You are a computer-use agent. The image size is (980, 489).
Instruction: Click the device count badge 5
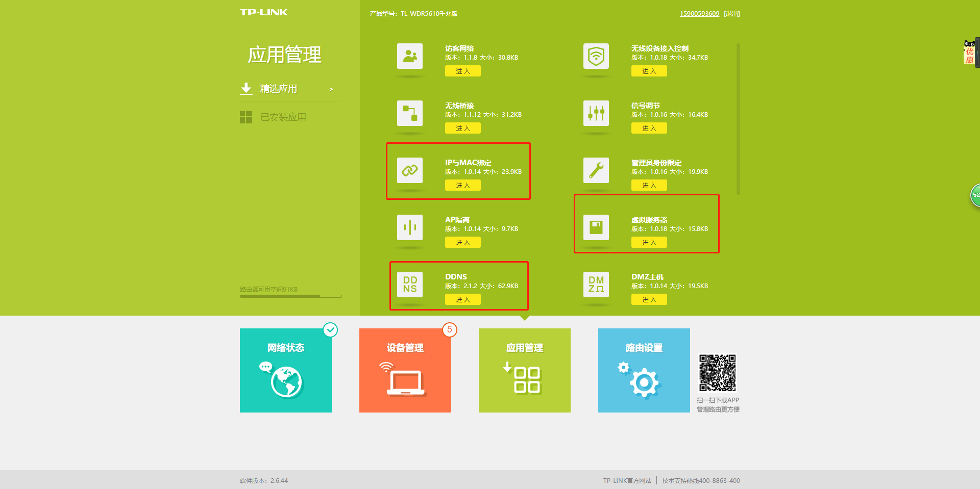[450, 330]
